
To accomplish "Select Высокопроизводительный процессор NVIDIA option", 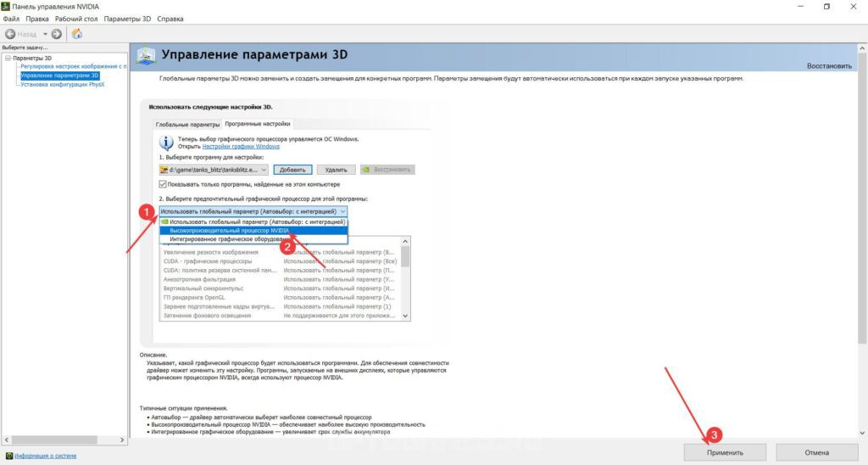I will pos(229,230).
